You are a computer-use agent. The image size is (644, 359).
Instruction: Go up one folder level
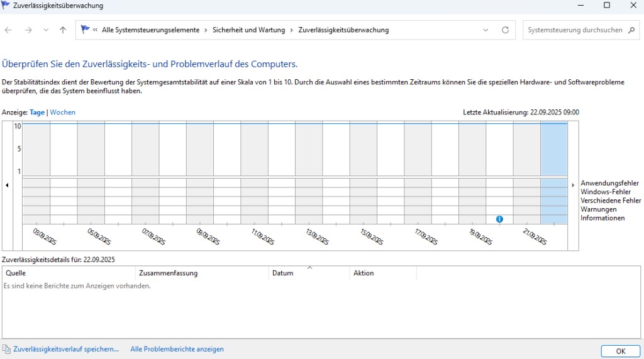click(63, 30)
